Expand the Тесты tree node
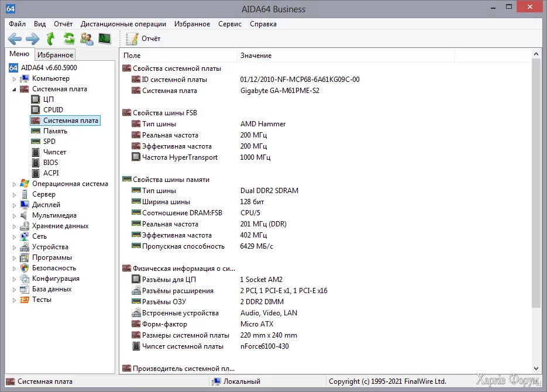Image resolution: width=547 pixels, height=392 pixels. pos(15,300)
